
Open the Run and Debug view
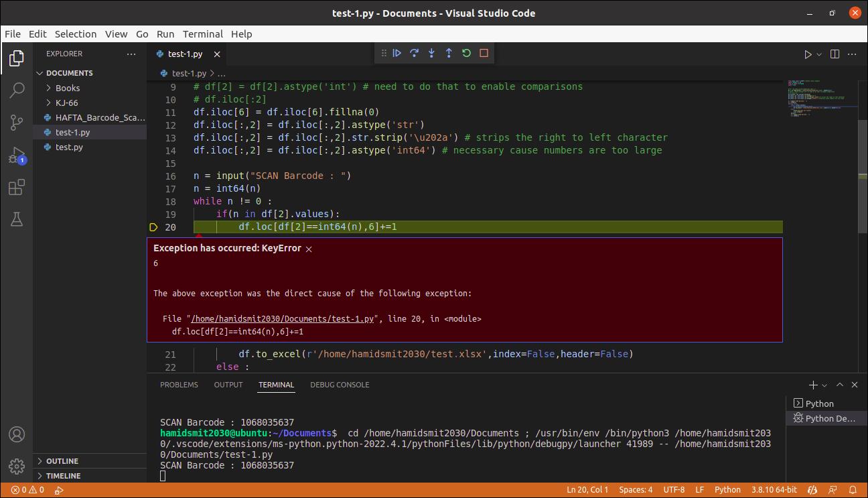point(17,155)
